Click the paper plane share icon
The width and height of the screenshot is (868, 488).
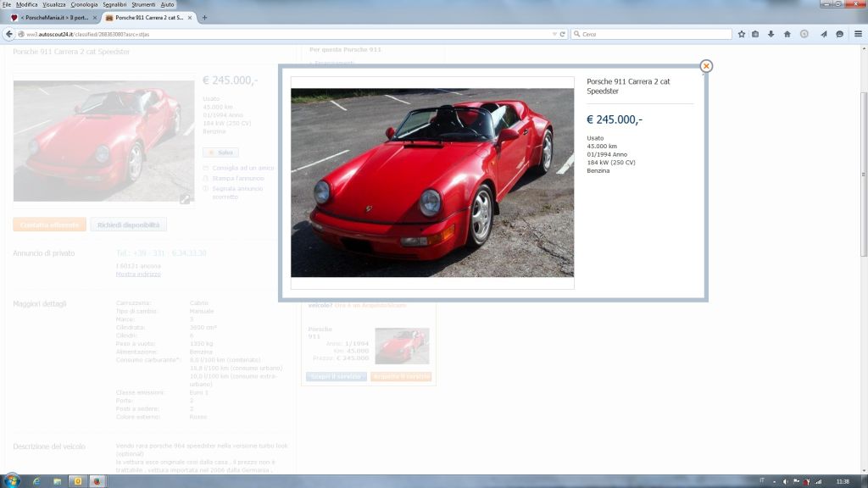point(823,34)
